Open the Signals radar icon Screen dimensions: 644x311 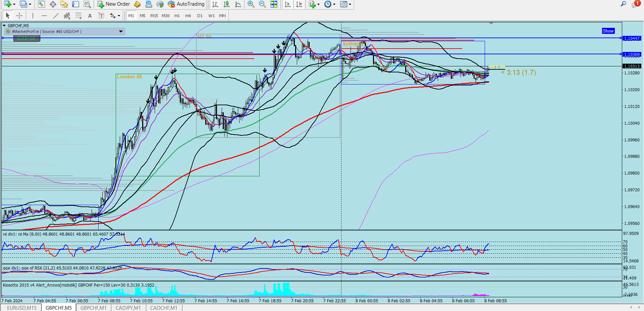coord(160,4)
